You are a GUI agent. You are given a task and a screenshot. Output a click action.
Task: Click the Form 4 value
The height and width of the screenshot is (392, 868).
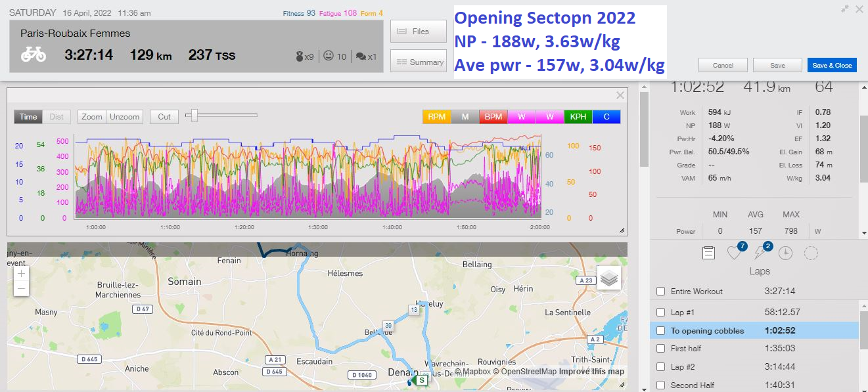coord(380,13)
